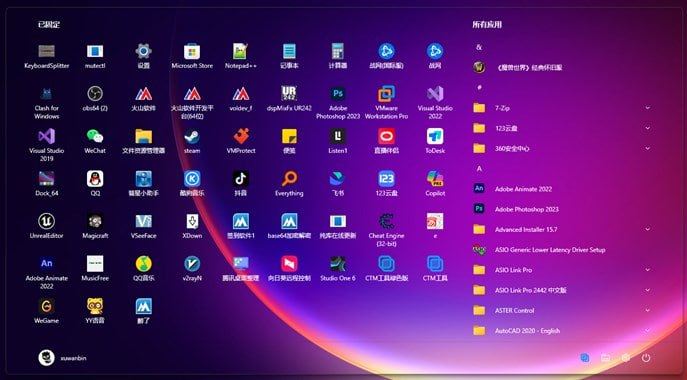Image resolution: width=687 pixels, height=380 pixels.
Task: Click the power button
Action: [646, 358]
